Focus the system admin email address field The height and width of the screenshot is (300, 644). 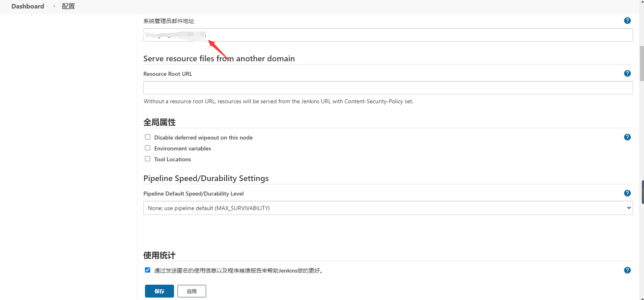point(388,35)
